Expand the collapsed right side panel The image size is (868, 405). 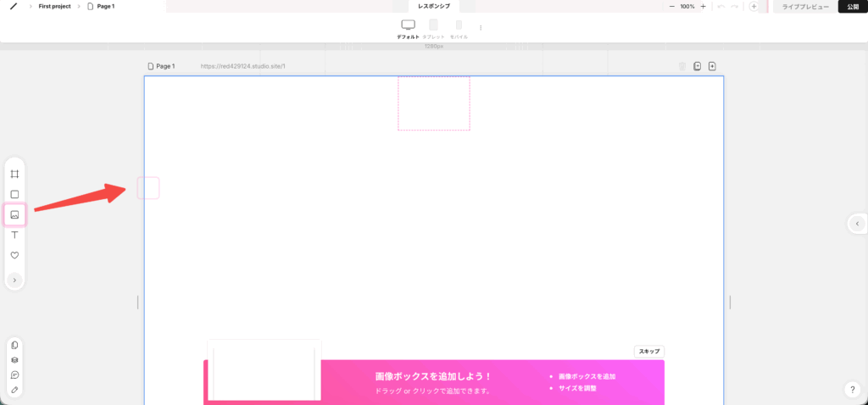[x=857, y=224]
